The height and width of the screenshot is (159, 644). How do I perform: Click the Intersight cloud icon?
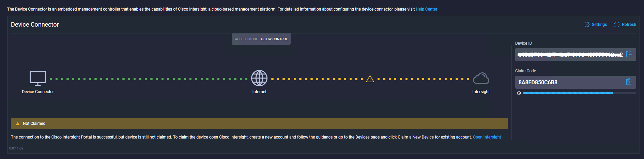click(x=481, y=78)
